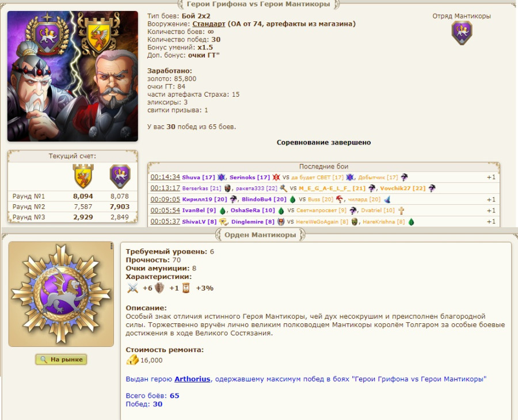Open player Arthorius profile link
This screenshot has height=420, width=518.
[192, 379]
